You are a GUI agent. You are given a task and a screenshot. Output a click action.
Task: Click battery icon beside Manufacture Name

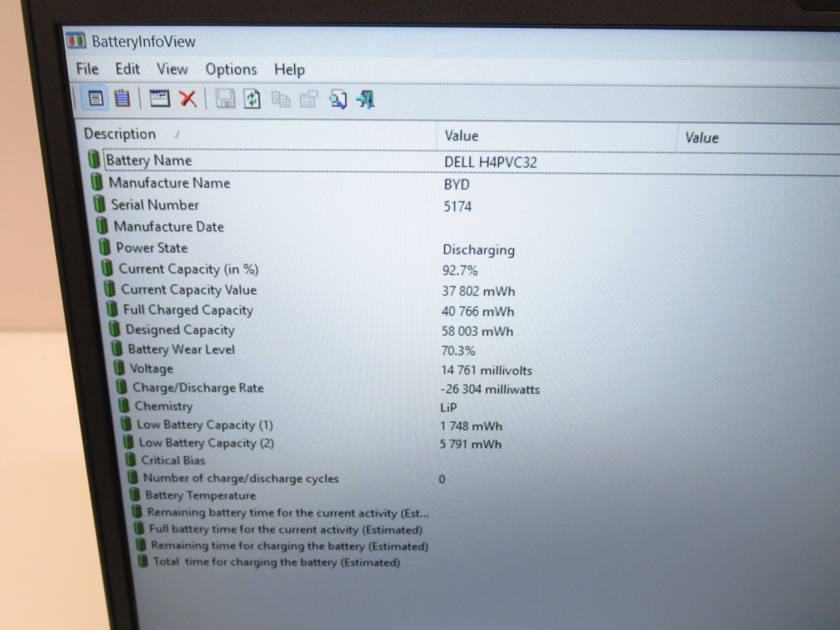coord(97,182)
